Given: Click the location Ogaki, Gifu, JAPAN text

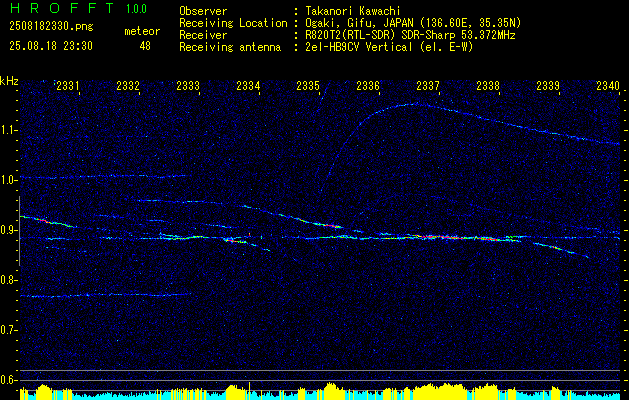Looking at the screenshot, I should pyautogui.click(x=413, y=23).
